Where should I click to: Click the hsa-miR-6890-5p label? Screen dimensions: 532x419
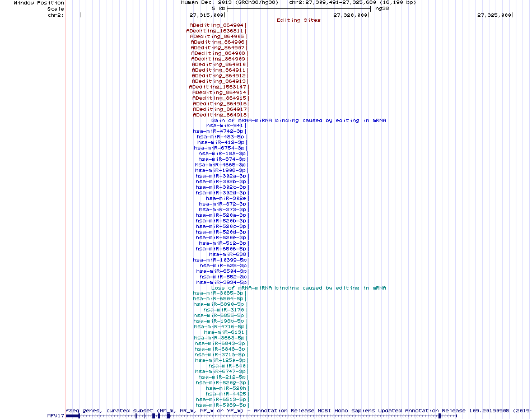pos(218,304)
